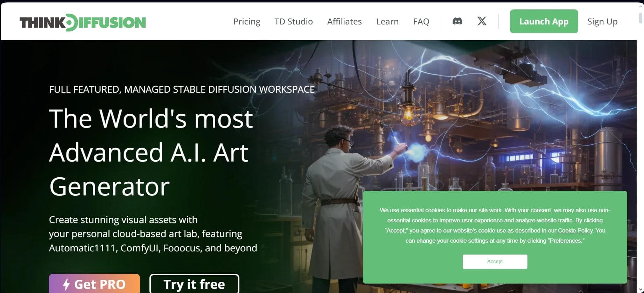
Task: Open the Discord community icon
Action: 457,21
